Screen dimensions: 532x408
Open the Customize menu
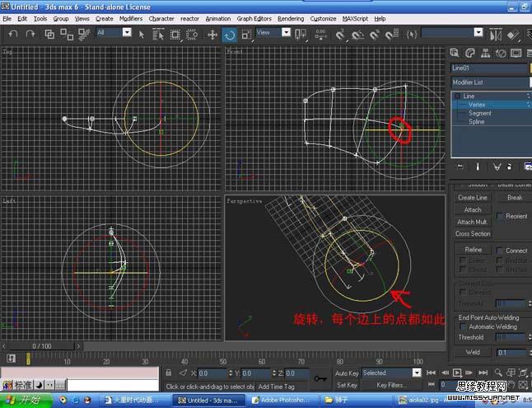pos(323,19)
